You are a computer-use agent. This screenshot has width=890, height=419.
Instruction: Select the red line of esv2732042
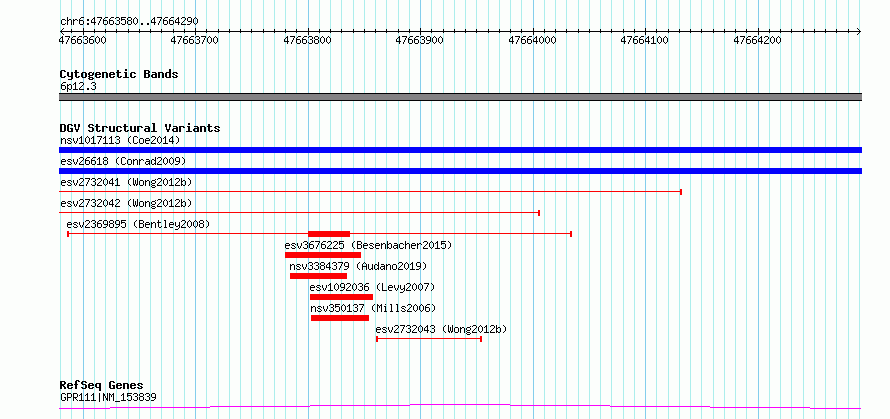point(299,213)
